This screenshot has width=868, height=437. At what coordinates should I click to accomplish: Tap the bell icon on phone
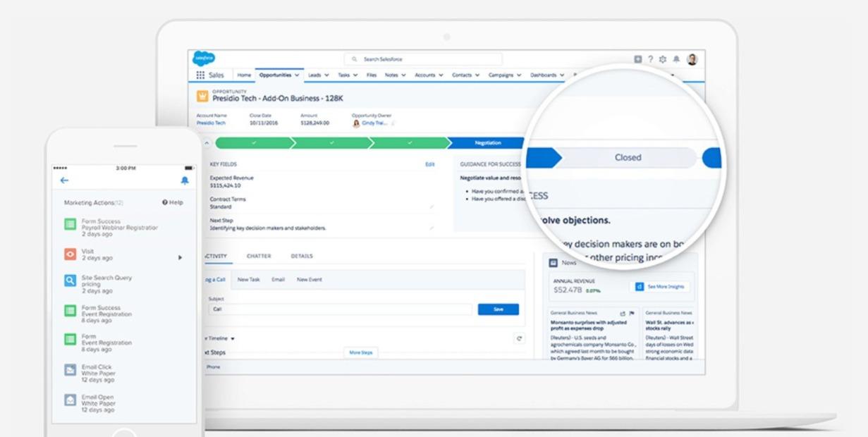pos(185,180)
